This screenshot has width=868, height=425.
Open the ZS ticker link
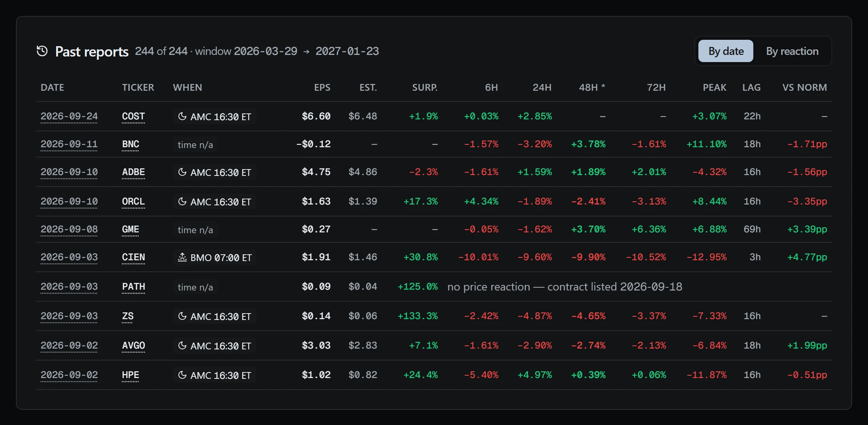tap(128, 316)
